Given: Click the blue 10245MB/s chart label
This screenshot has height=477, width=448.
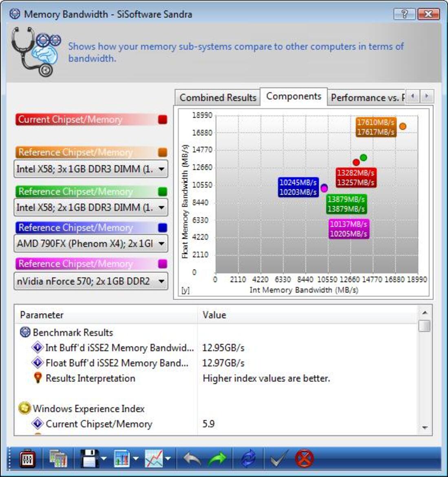Looking at the screenshot, I should [x=298, y=187].
